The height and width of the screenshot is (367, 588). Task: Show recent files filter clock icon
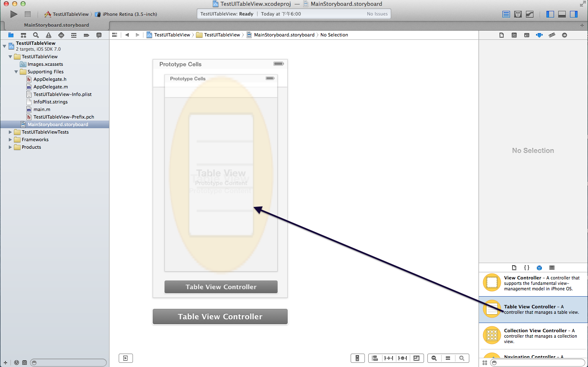click(16, 363)
